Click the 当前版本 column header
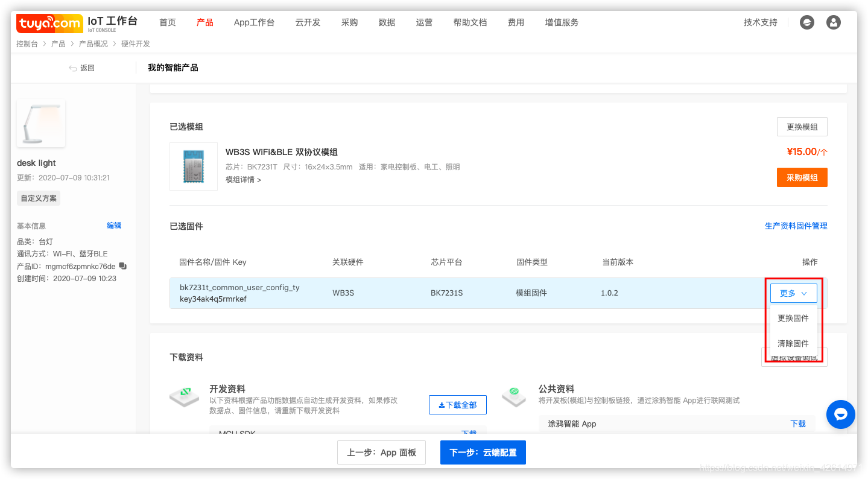This screenshot has height=479, width=868. pos(618,262)
